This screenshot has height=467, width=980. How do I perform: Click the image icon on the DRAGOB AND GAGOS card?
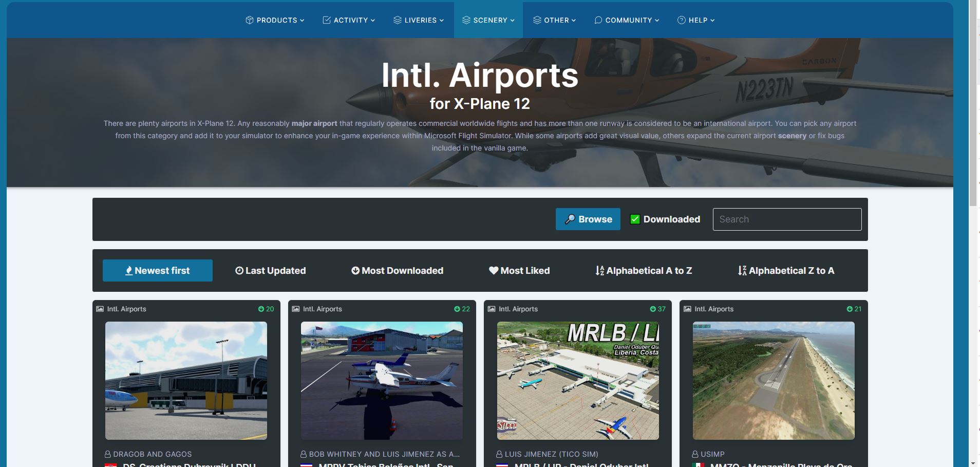[100, 309]
